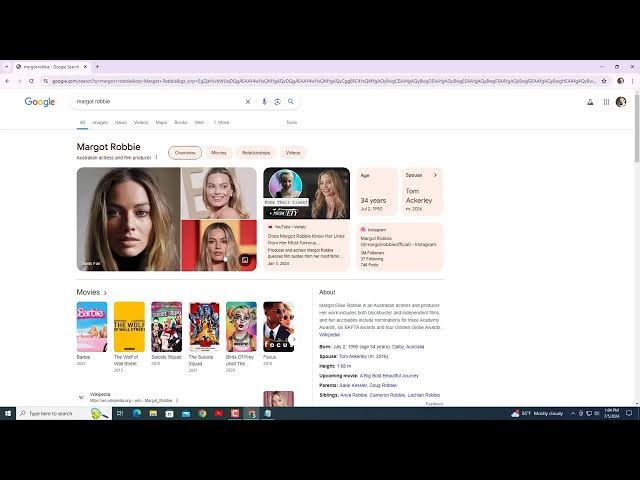Select the Videos chip under the name
The image size is (640, 480).
293,153
